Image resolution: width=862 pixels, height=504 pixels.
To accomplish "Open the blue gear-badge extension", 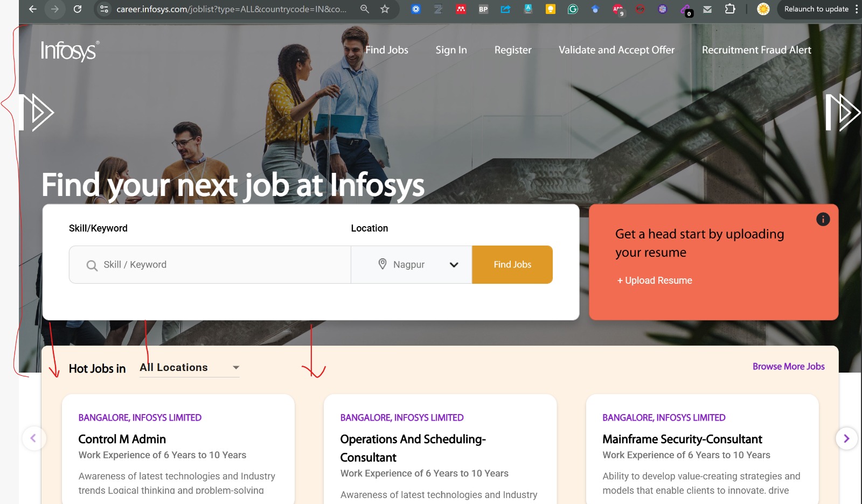I will tap(416, 9).
